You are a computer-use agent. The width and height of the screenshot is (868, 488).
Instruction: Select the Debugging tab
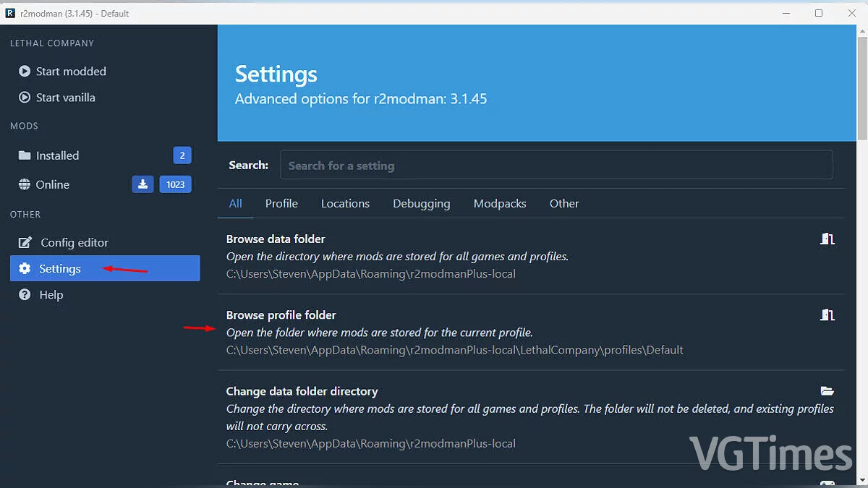click(421, 204)
